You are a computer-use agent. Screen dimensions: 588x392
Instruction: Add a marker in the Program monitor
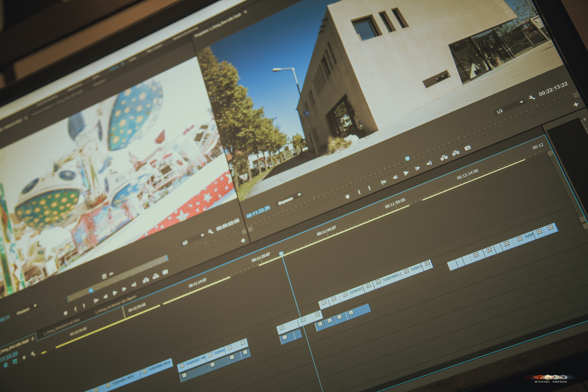(x=347, y=196)
